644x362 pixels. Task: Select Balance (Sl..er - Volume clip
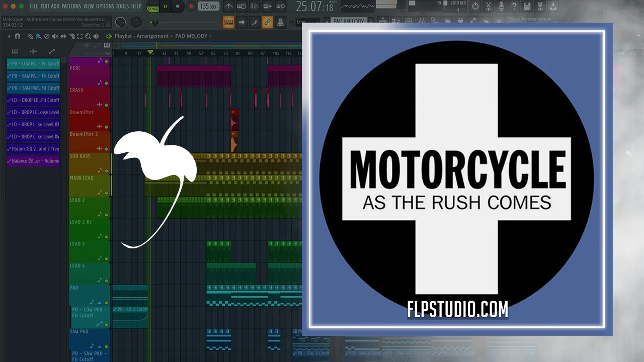(33, 161)
